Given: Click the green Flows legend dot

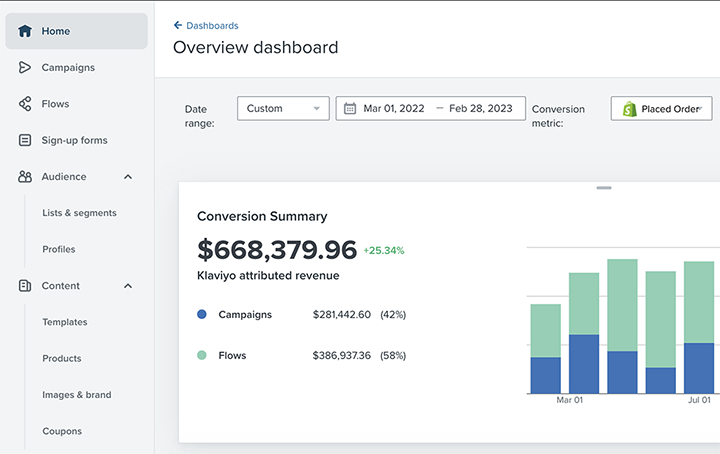Looking at the screenshot, I should click(202, 355).
